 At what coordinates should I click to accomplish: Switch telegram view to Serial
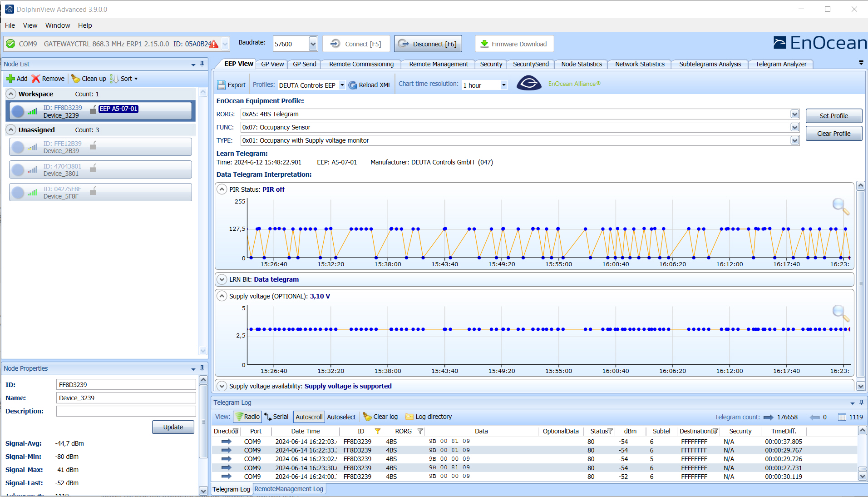click(x=276, y=417)
